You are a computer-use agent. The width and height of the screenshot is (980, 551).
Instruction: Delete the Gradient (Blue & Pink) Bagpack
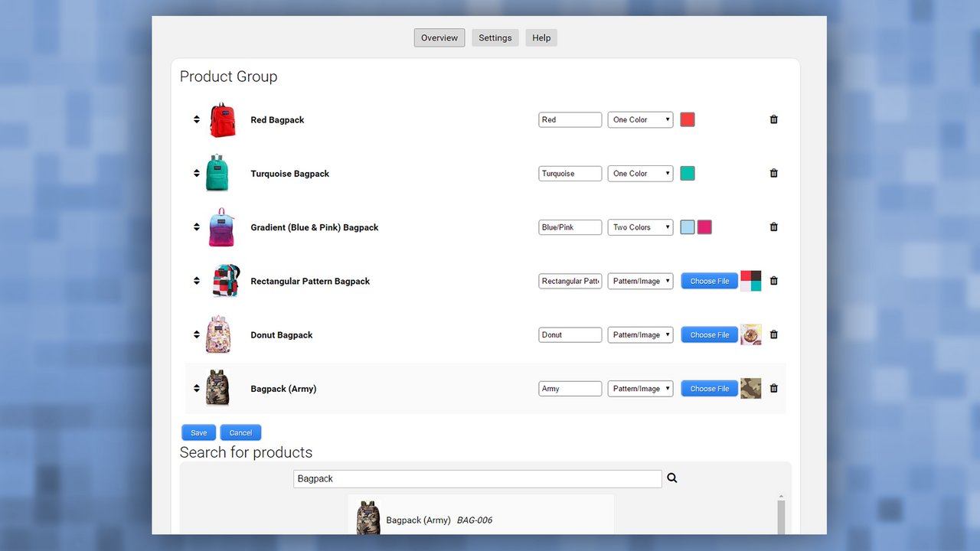point(773,227)
